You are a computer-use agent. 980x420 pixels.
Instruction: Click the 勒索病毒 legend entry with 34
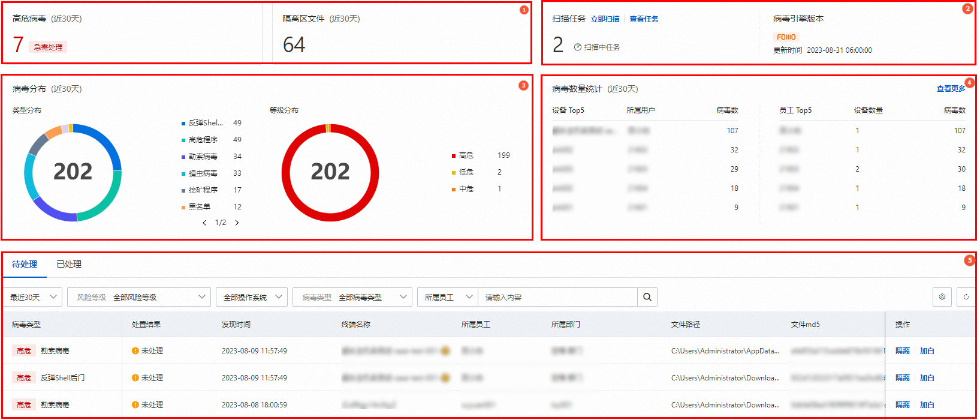tap(212, 157)
